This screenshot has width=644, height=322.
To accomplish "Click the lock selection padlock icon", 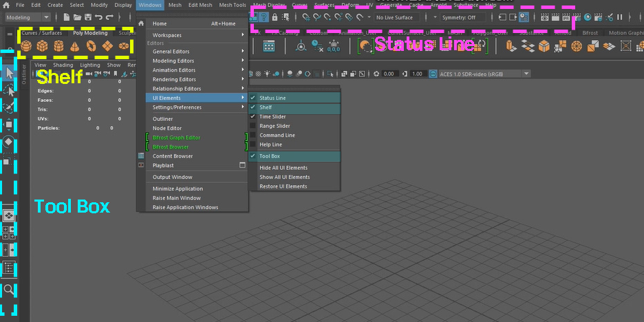I will 275,17.
